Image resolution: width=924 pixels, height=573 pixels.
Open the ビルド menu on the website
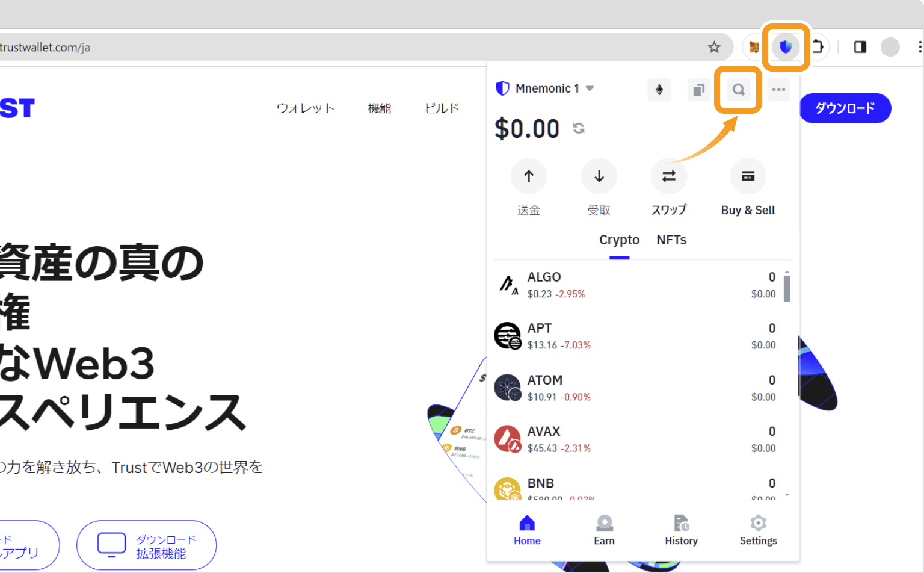(442, 108)
